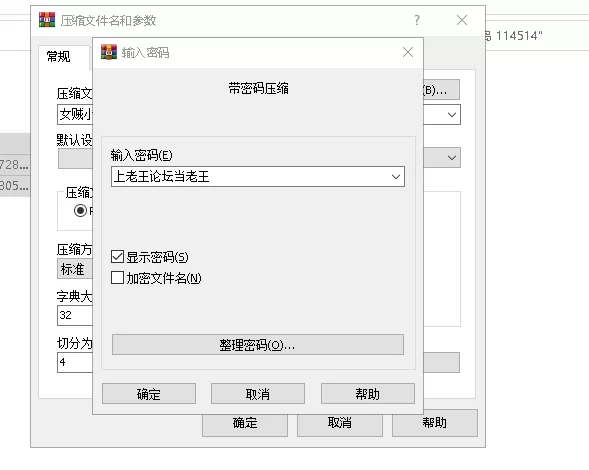Click 取消 in the password dialog
This screenshot has width=589, height=470.
258,394
